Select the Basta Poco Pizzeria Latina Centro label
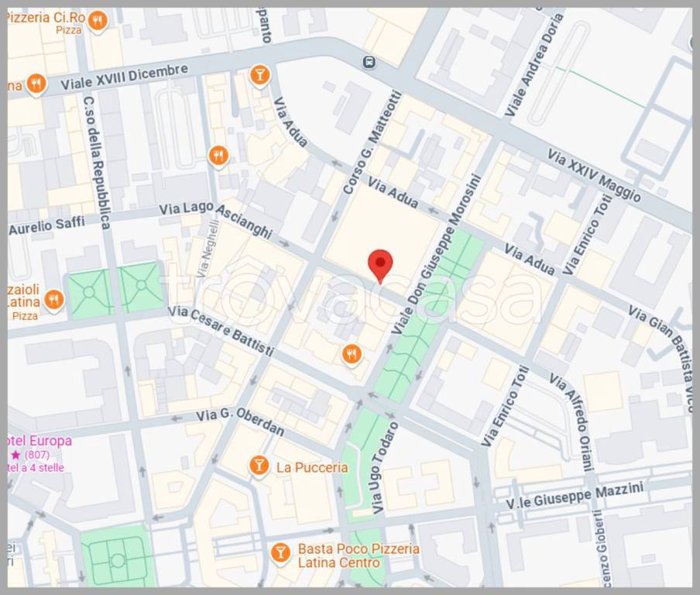Screen dimensions: 700x595 359,555
